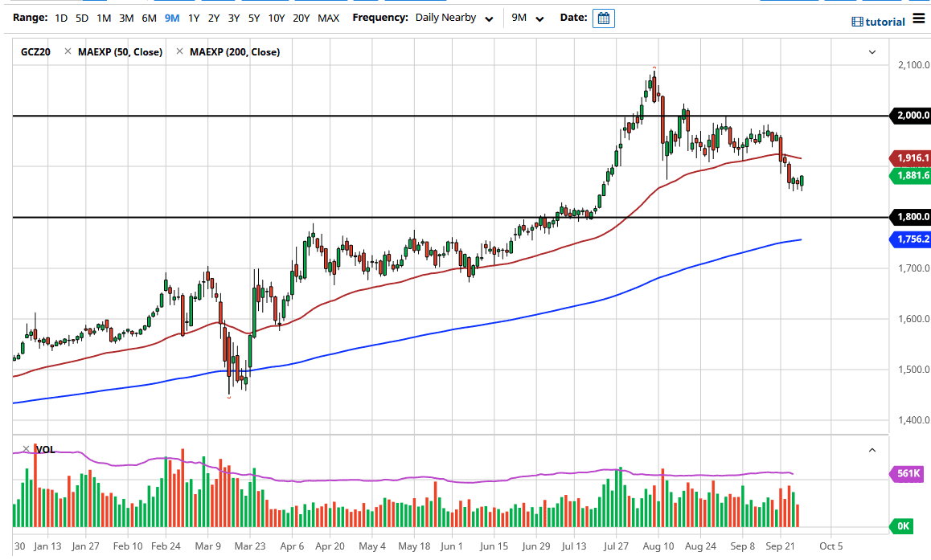Switch range to MAX
Viewport: 931px width, 560px height.
point(328,18)
